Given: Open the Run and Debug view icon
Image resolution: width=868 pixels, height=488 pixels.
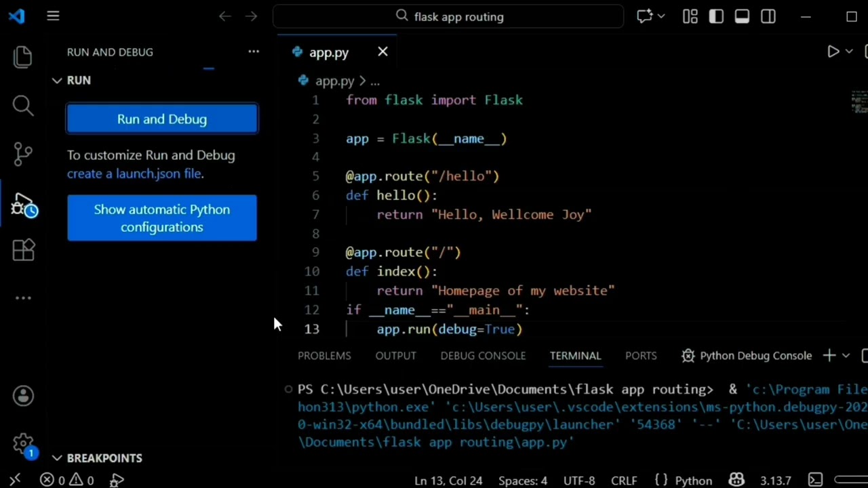Looking at the screenshot, I should [24, 205].
